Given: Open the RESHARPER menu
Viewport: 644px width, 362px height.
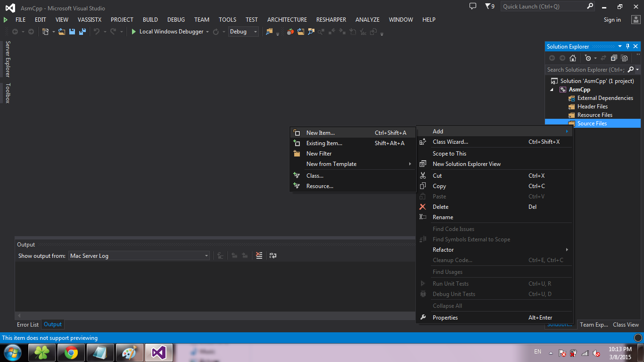Looking at the screenshot, I should (331, 20).
